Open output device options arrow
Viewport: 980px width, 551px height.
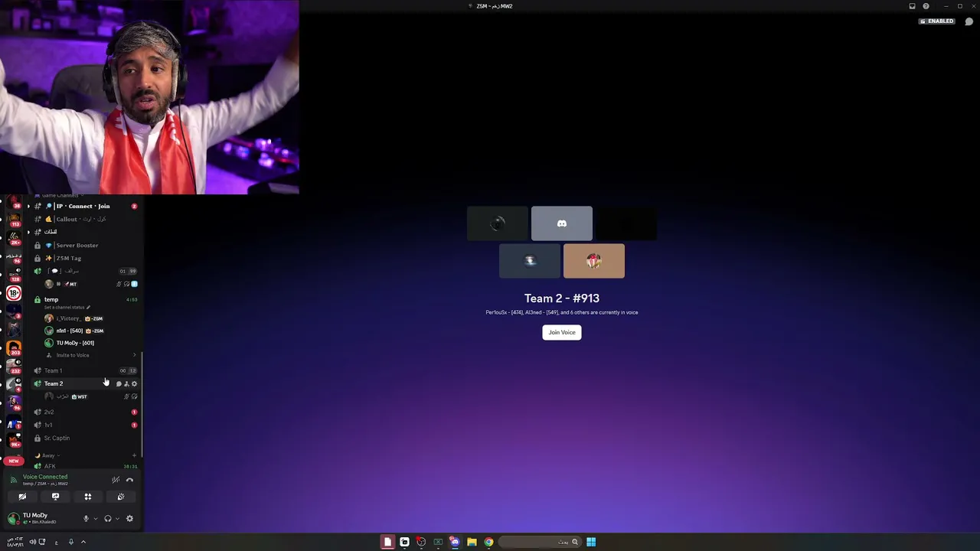pyautogui.click(x=117, y=519)
